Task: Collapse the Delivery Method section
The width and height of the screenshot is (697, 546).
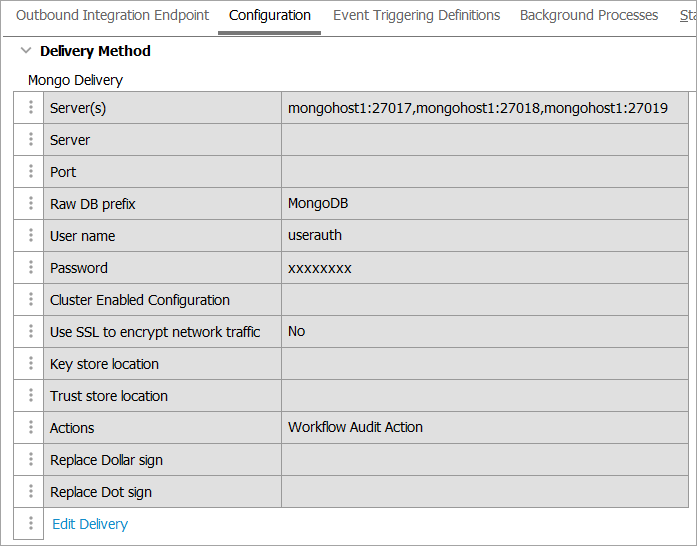Action: (x=26, y=51)
